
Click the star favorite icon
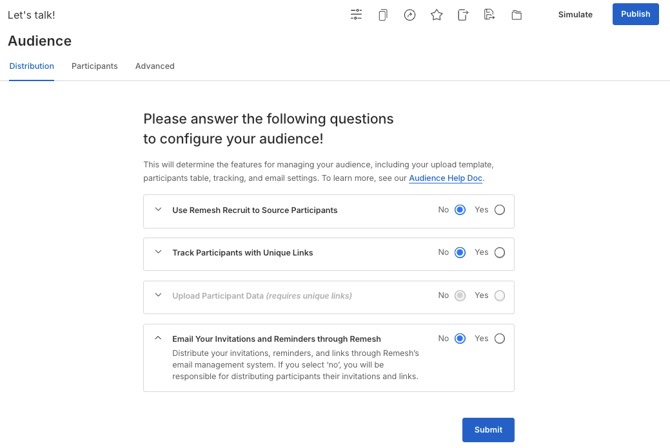pyautogui.click(x=437, y=15)
